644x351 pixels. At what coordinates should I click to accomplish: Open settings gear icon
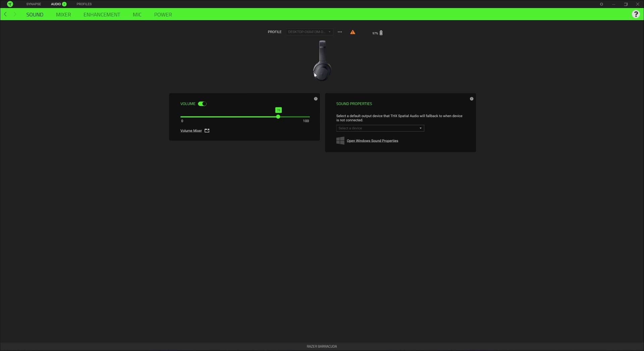601,4
